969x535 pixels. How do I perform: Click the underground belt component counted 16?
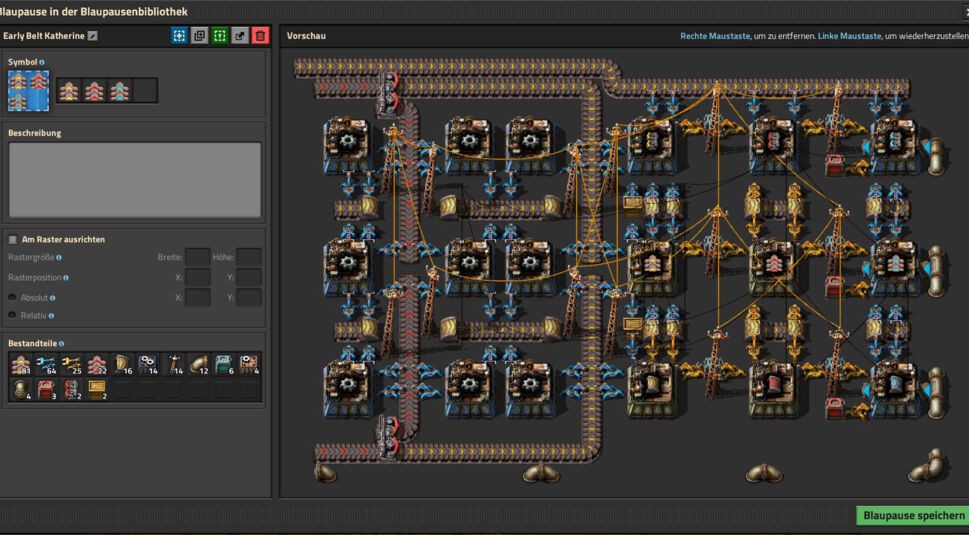pos(122,364)
